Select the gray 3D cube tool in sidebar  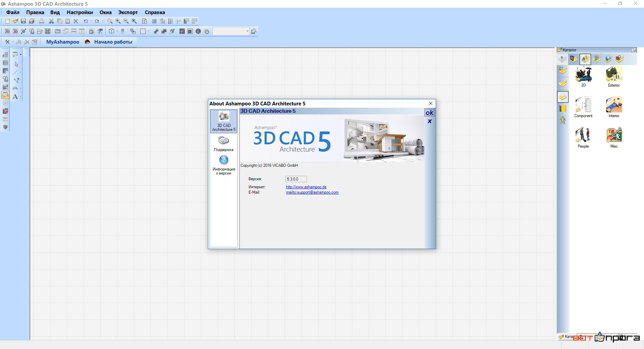point(5,127)
